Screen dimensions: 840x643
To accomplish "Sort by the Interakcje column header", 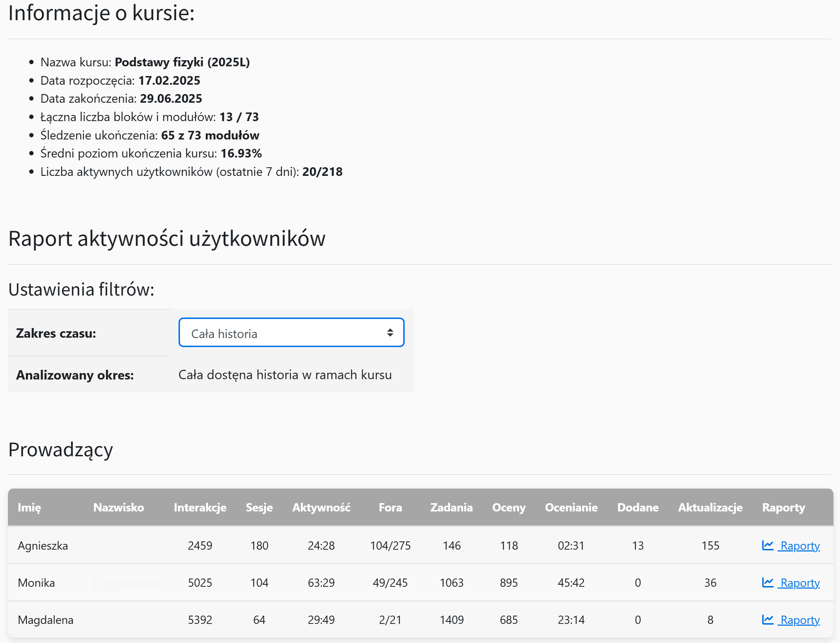I will [x=200, y=507].
